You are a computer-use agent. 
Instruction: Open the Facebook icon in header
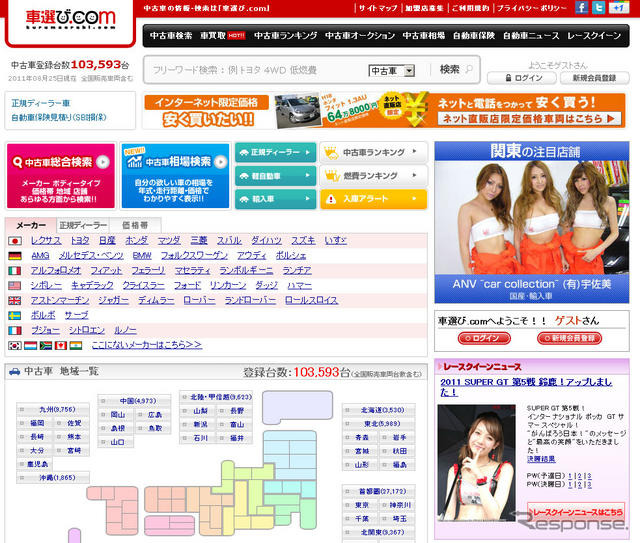(x=581, y=7)
